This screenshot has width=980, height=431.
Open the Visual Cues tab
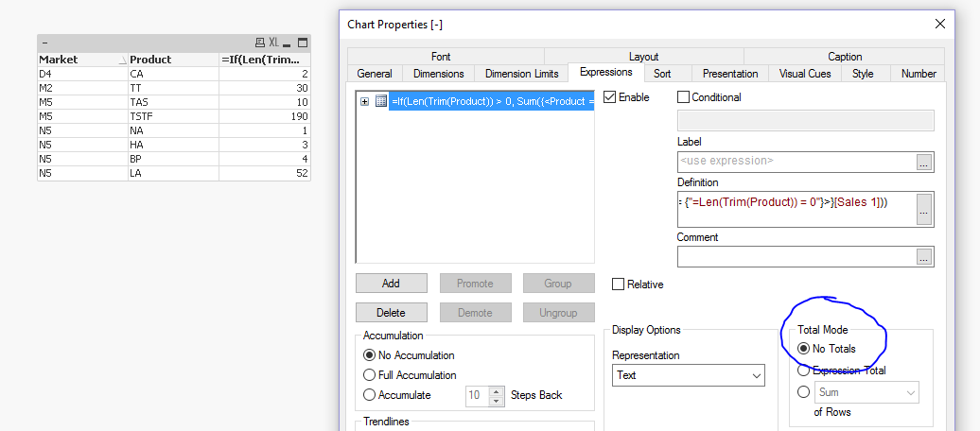tap(805, 74)
